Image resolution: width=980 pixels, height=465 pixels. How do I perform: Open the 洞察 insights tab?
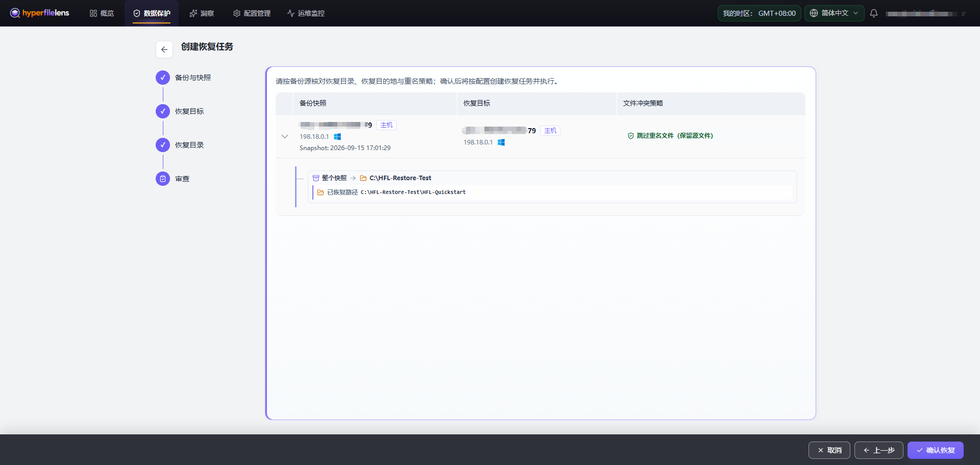pyautogui.click(x=202, y=13)
